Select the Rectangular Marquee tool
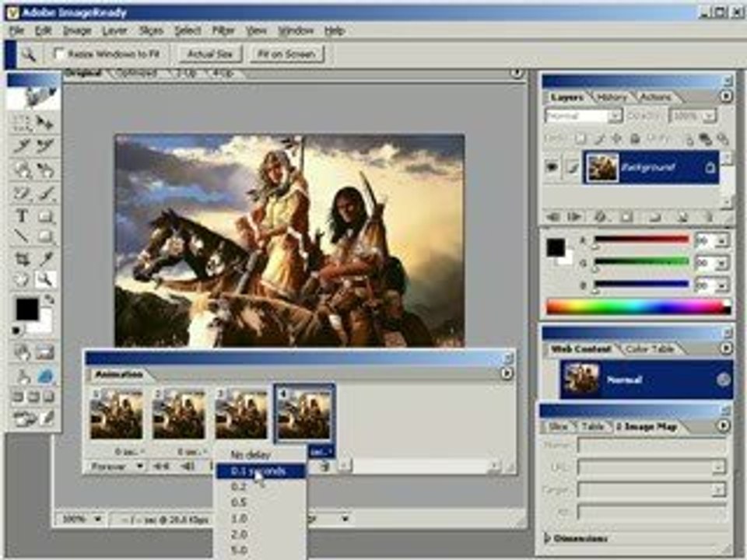The image size is (747, 560). point(22,124)
